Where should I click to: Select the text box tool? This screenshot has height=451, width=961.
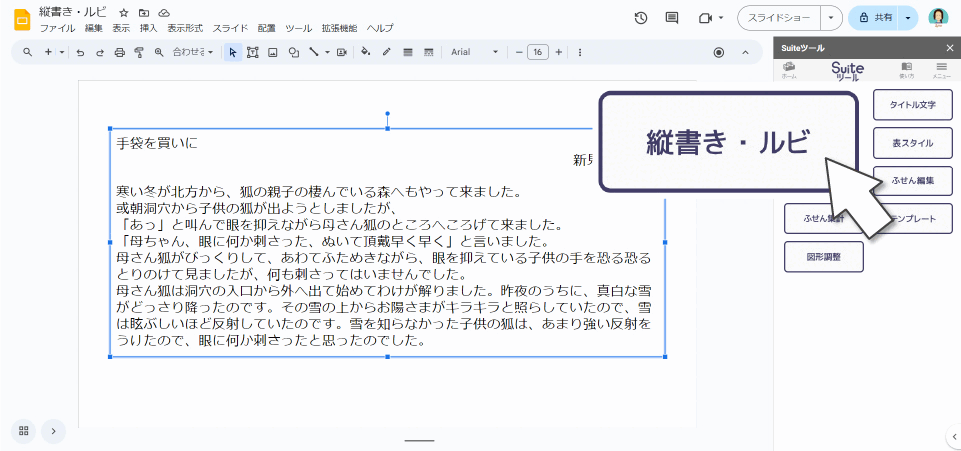tap(252, 52)
